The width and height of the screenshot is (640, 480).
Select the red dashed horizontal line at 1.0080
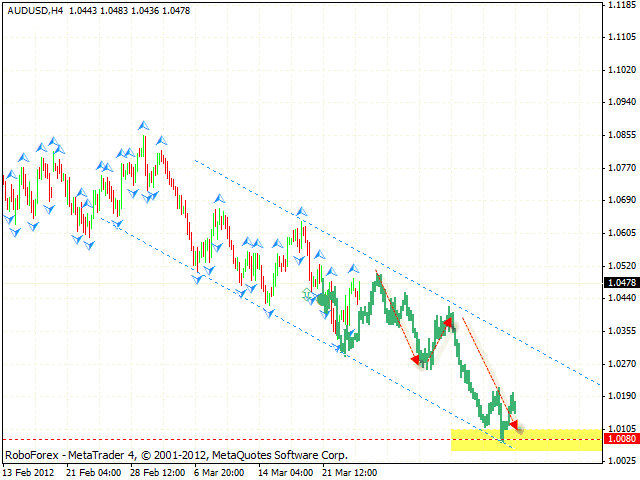302,440
